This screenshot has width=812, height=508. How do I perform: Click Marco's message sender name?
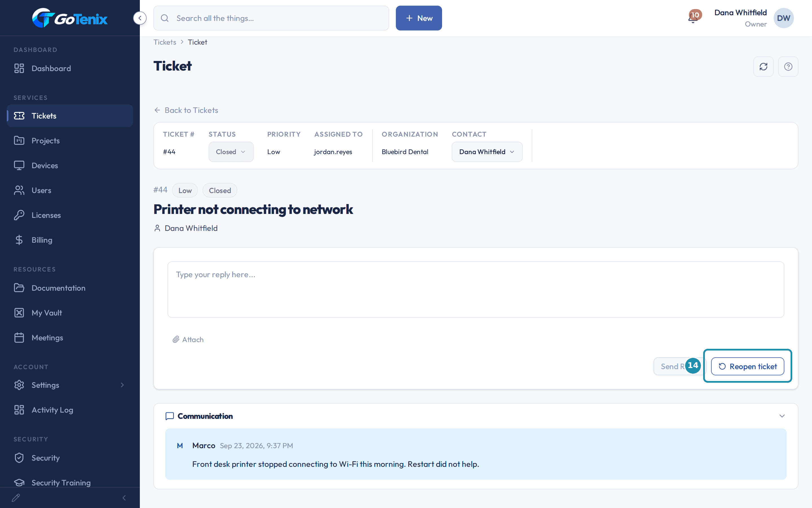click(x=204, y=446)
